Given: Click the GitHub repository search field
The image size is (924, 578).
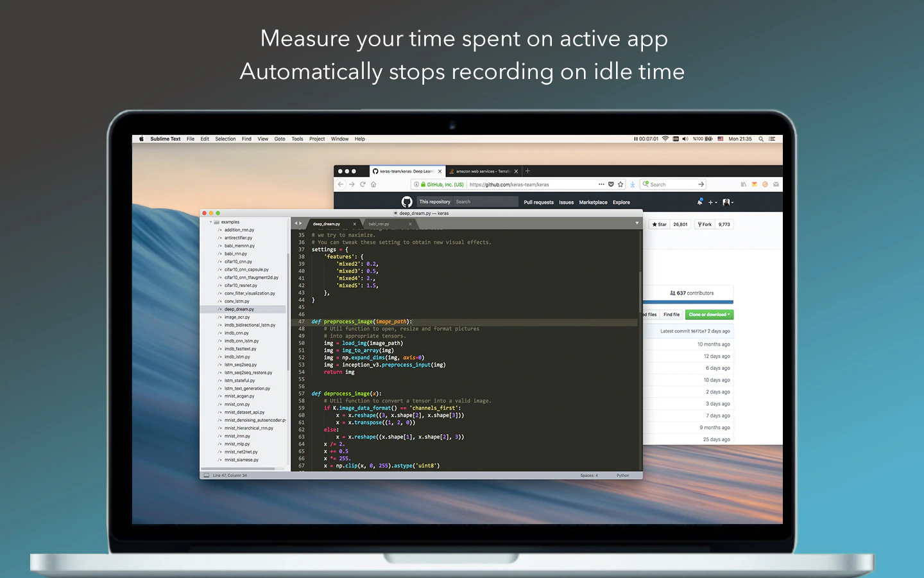Looking at the screenshot, I should coord(485,202).
